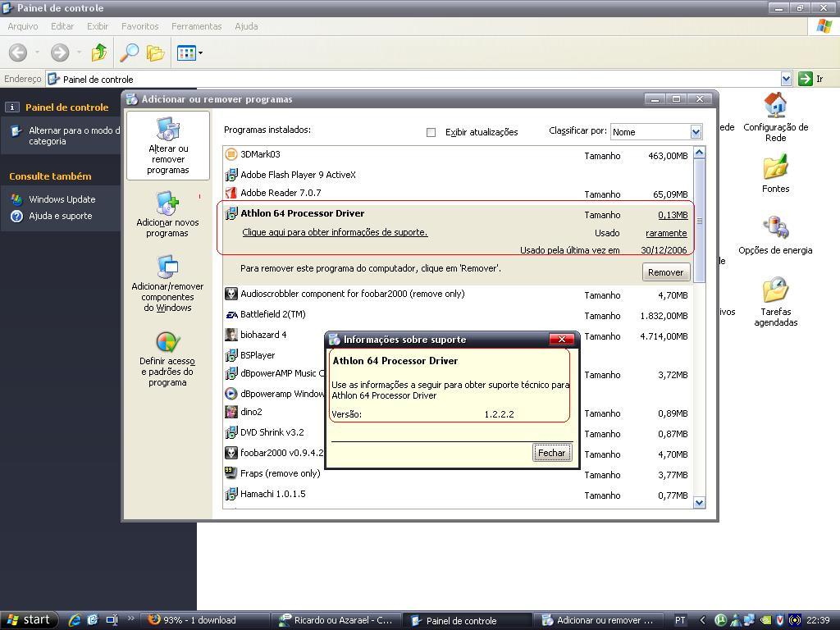This screenshot has height=630, width=840.
Task: Switch to the 93% - 1 download taskbar button
Action: point(206,620)
